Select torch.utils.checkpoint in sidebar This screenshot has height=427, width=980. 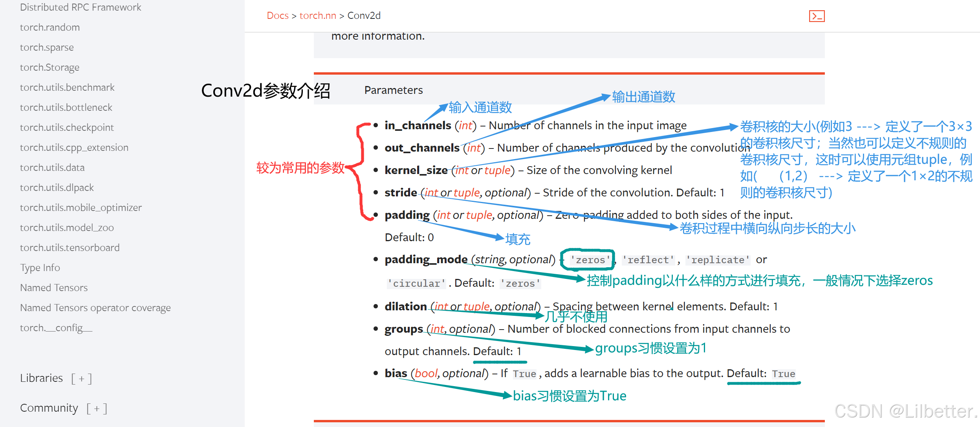(67, 127)
